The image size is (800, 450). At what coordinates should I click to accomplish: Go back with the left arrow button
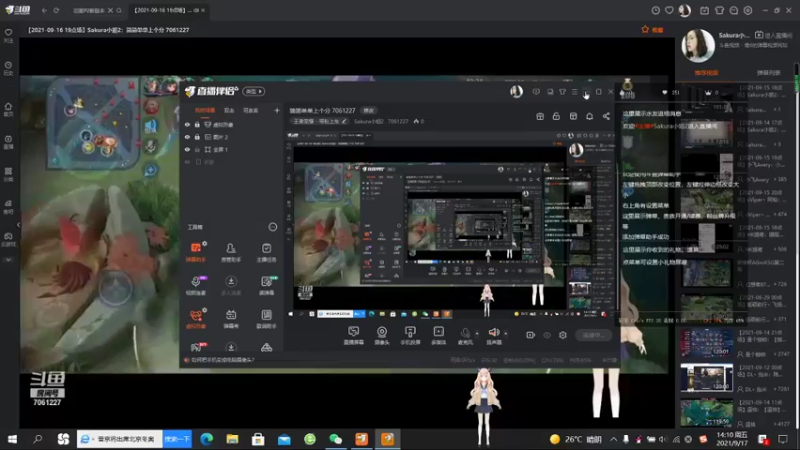pos(44,10)
